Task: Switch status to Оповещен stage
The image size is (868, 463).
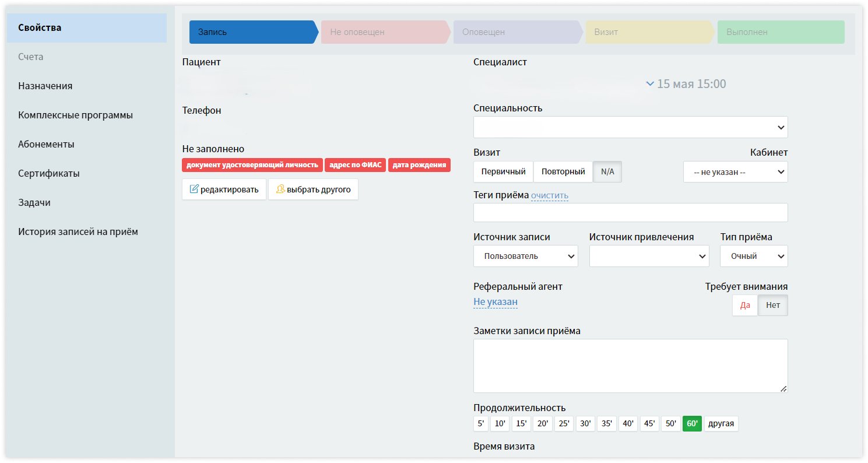Action: coord(516,32)
